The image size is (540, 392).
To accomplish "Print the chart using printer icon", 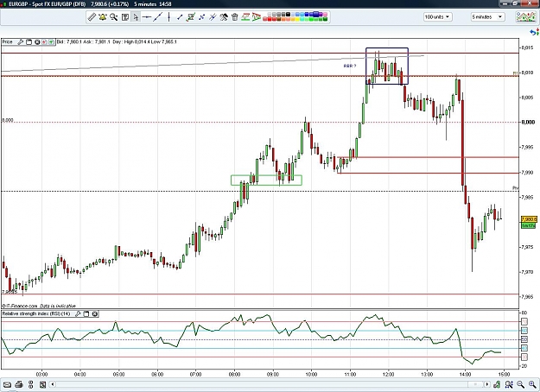I will click(x=19, y=384).
